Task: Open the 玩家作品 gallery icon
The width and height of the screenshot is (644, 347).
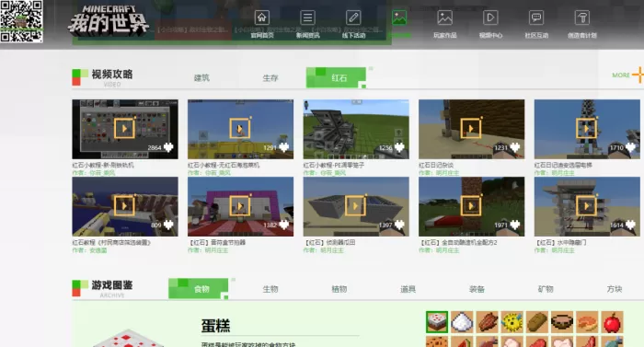Action: click(444, 18)
